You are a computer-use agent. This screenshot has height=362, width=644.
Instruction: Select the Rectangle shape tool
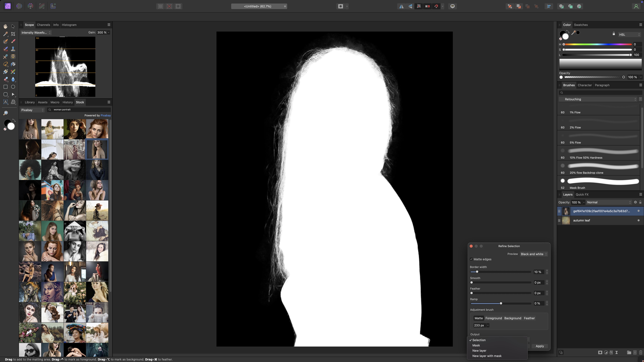point(5,87)
